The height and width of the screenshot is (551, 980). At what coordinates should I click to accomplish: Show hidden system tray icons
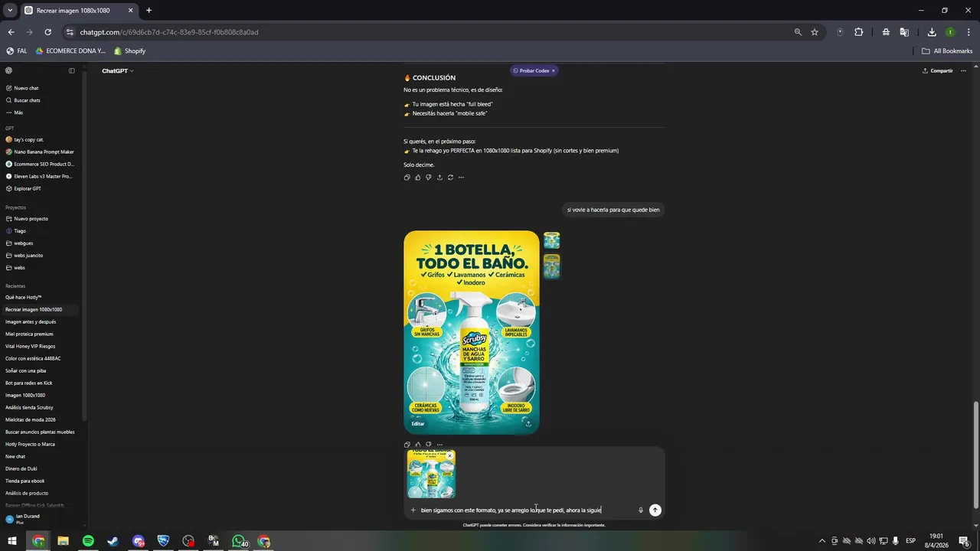tap(822, 541)
